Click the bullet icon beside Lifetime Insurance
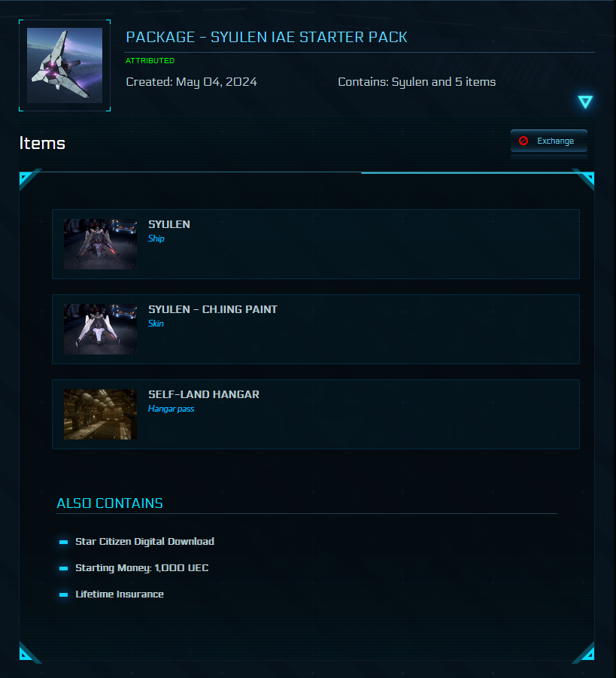616x678 pixels. (x=63, y=594)
